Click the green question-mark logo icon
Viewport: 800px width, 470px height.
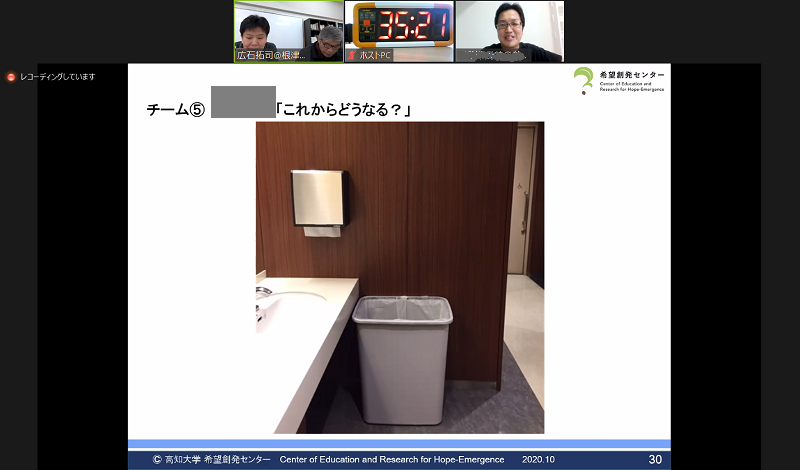pyautogui.click(x=584, y=80)
